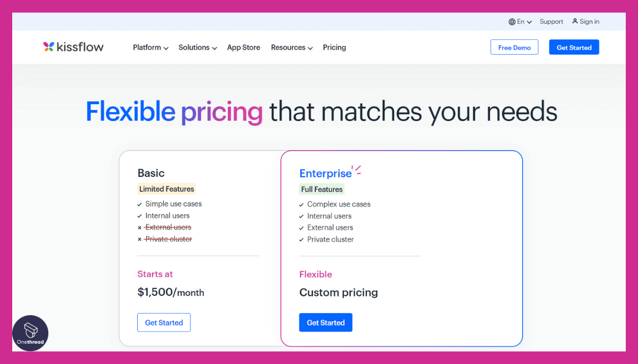The height and width of the screenshot is (364, 638).
Task: Open the Resources dropdown menu
Action: (x=291, y=47)
